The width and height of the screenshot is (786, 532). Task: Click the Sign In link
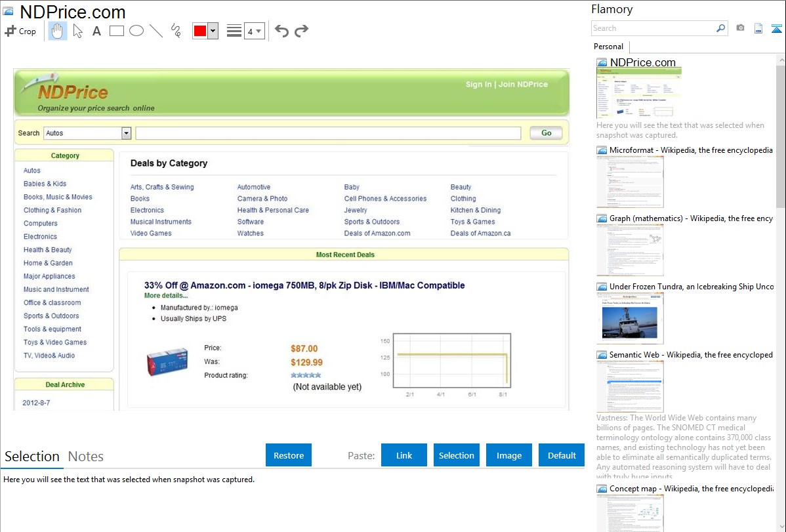coord(478,84)
